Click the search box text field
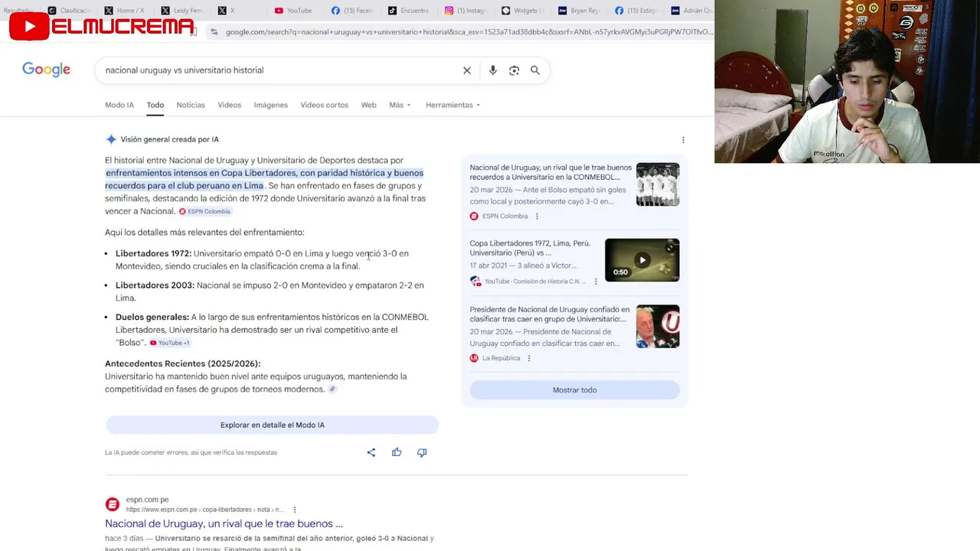The width and height of the screenshot is (980, 551). [279, 70]
